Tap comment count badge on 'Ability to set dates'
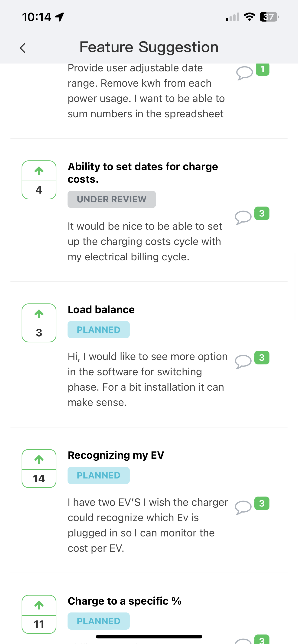Screen dimensions: 298x644 [262, 213]
